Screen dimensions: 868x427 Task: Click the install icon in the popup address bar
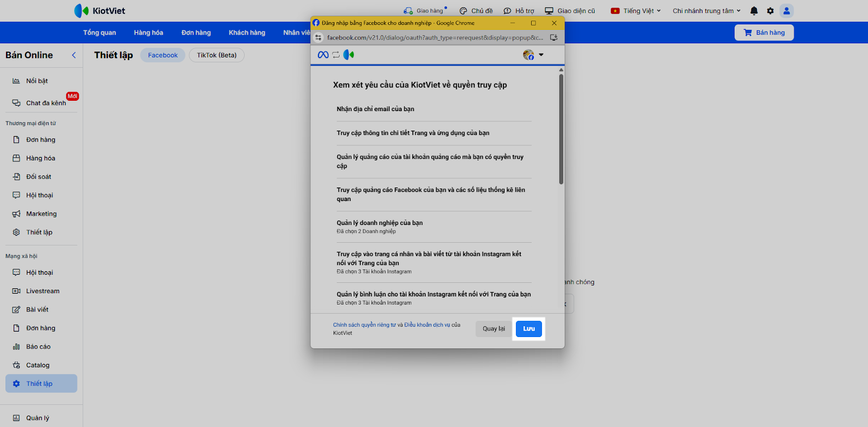pos(554,37)
